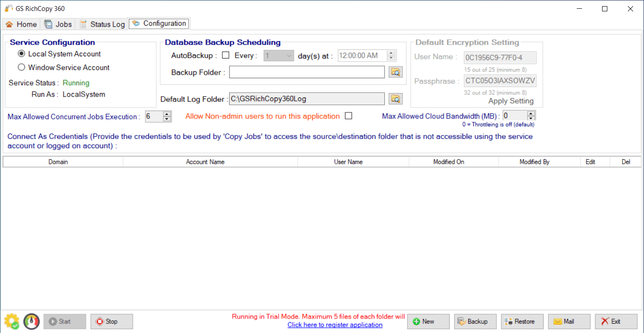Create a job with the New button
This screenshot has height=333, width=644.
[x=428, y=322]
